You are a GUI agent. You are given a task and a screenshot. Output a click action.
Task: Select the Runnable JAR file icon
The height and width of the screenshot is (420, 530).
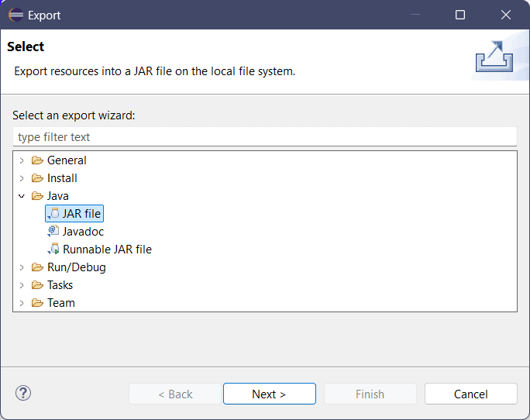pyautogui.click(x=53, y=250)
